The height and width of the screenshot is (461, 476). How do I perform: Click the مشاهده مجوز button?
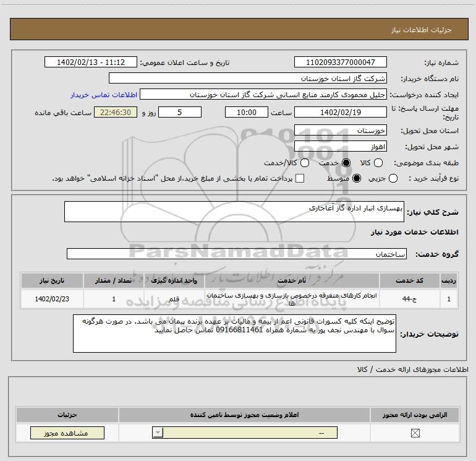click(x=67, y=433)
